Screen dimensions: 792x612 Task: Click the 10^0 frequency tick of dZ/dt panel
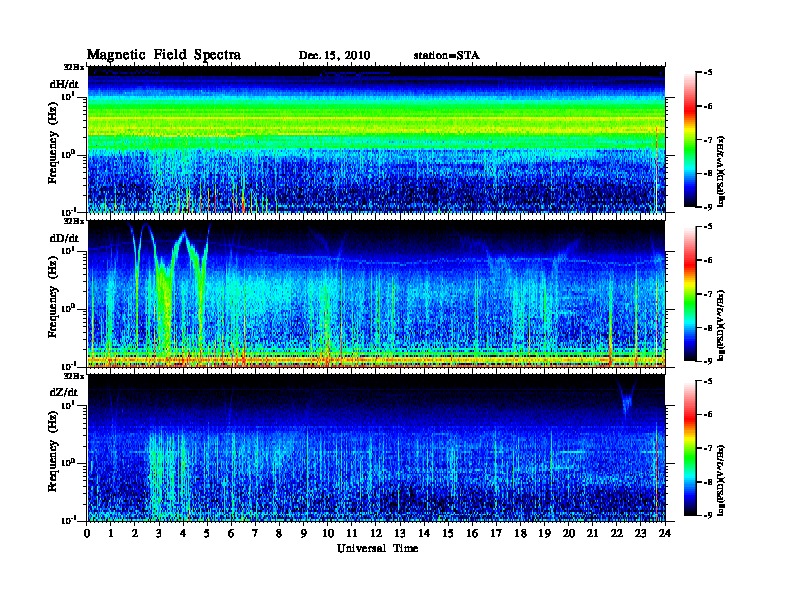point(68,463)
